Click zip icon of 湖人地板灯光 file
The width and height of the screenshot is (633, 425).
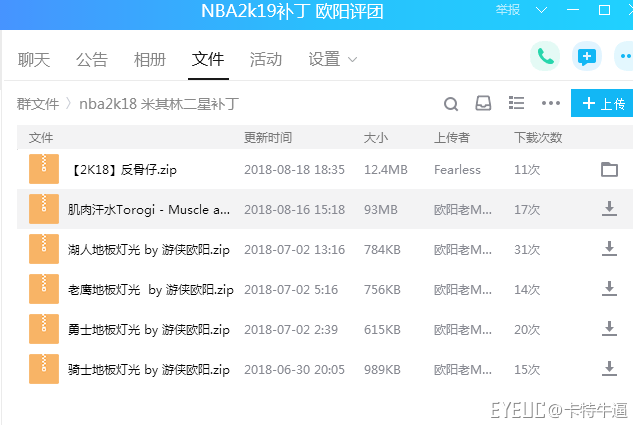click(44, 249)
